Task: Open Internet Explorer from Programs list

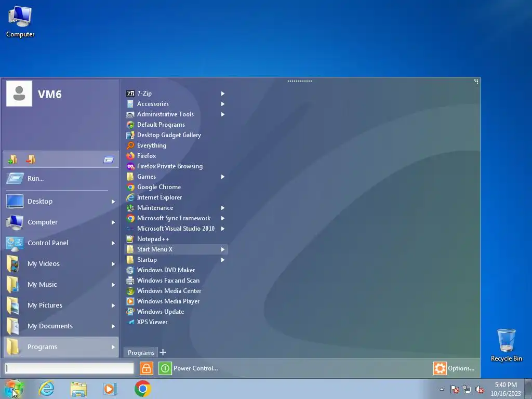Action: (154, 197)
